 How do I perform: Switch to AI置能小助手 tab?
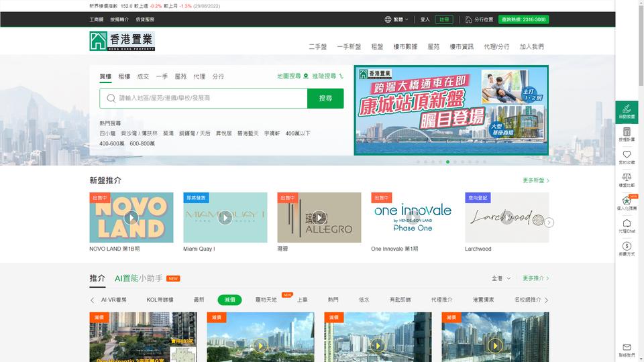click(138, 278)
